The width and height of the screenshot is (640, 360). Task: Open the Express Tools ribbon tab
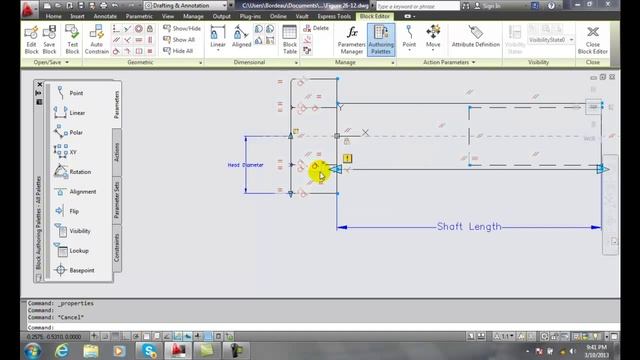[x=334, y=16]
